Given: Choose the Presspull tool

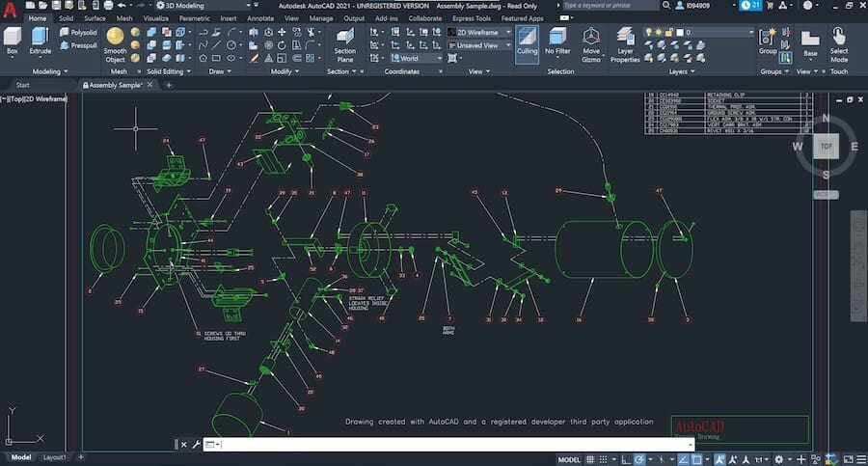Looking at the screenshot, I should point(77,45).
